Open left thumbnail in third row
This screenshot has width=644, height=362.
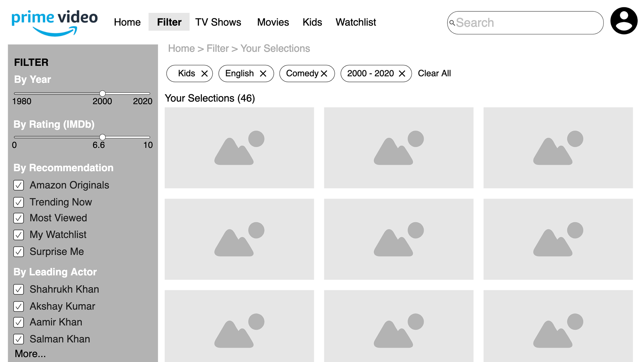click(239, 326)
